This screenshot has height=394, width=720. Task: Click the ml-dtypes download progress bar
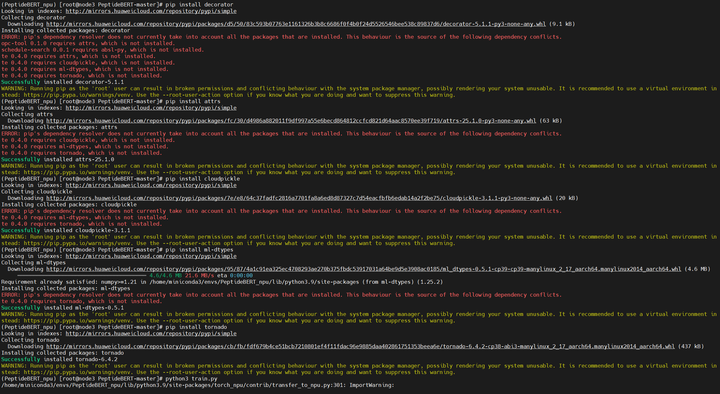[x=81, y=276]
